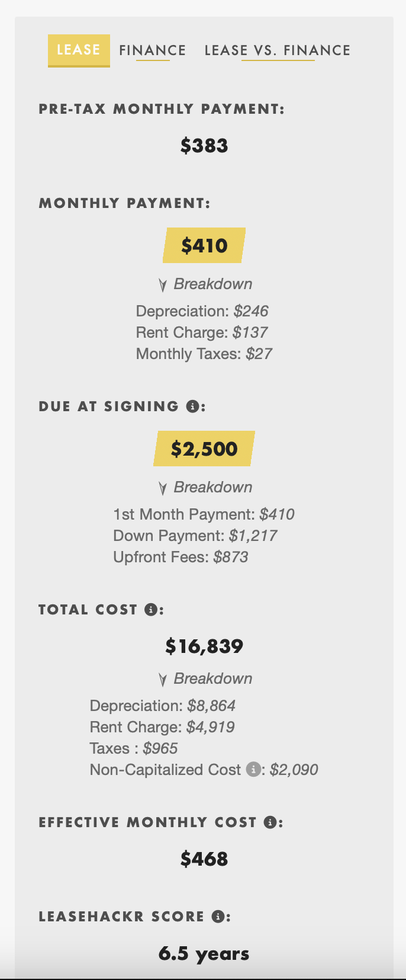
Task: Click the Non-Capitalized Cost info icon
Action: 253,769
